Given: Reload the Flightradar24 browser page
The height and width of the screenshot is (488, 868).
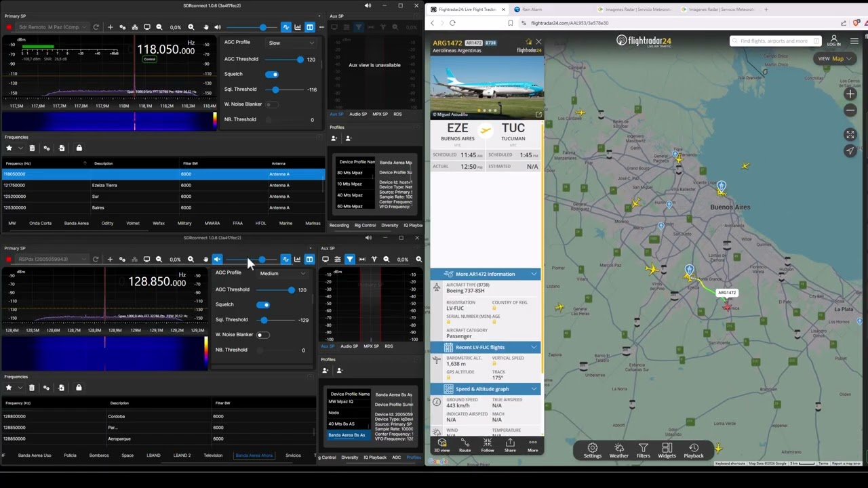Looking at the screenshot, I should point(452,23).
